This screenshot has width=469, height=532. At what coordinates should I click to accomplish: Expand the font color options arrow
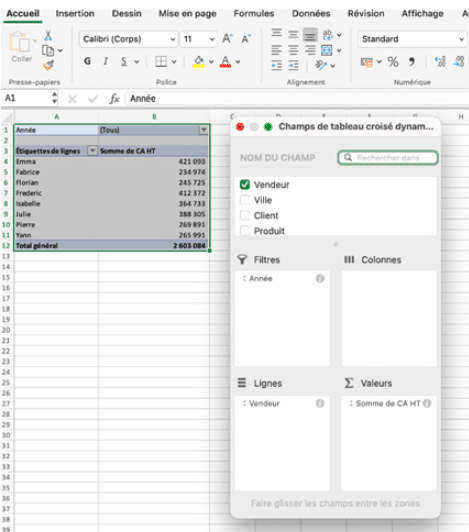point(238,62)
